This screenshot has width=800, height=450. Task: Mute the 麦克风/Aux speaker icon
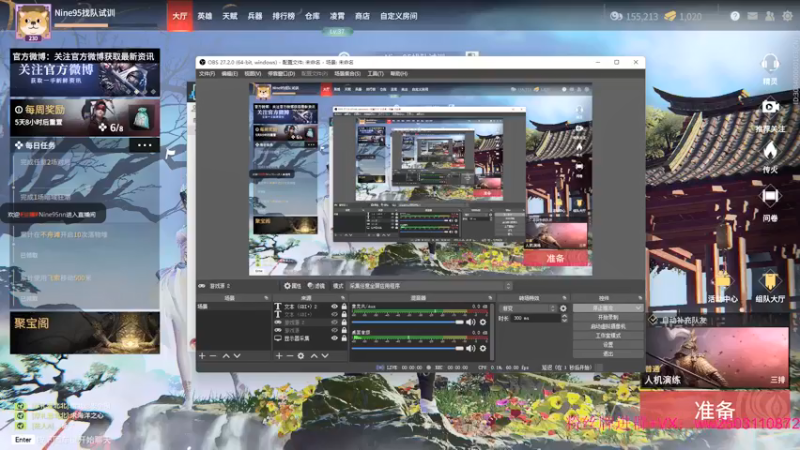(x=470, y=322)
